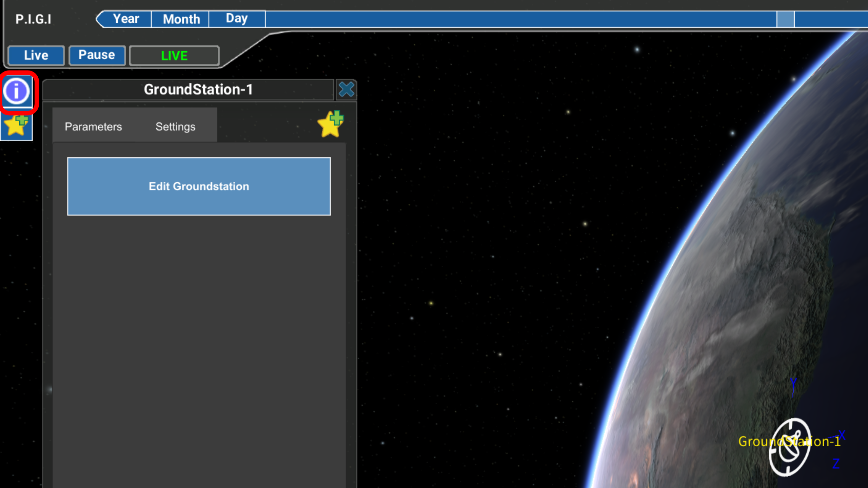Pause the simulation
This screenshot has width=868, height=488.
97,55
